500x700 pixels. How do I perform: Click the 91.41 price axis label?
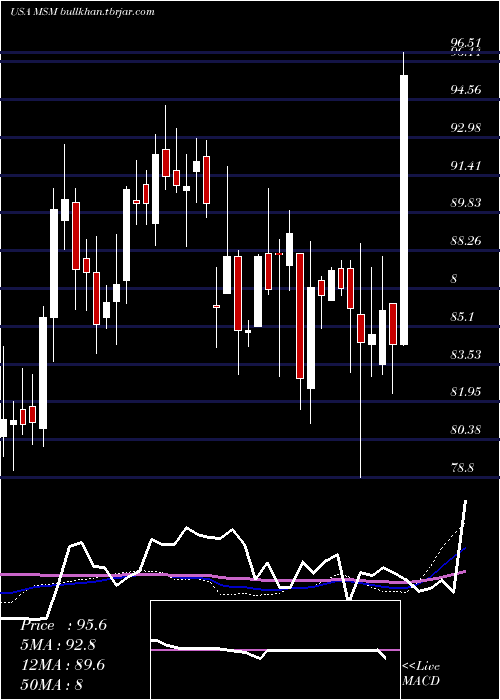pos(466,166)
